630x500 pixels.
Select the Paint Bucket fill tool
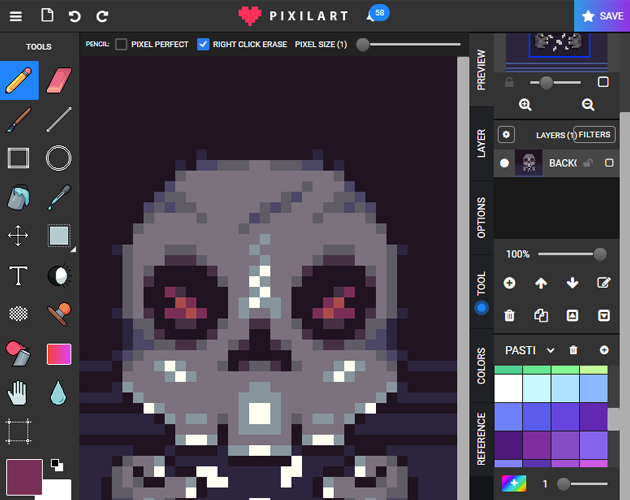coord(18,197)
